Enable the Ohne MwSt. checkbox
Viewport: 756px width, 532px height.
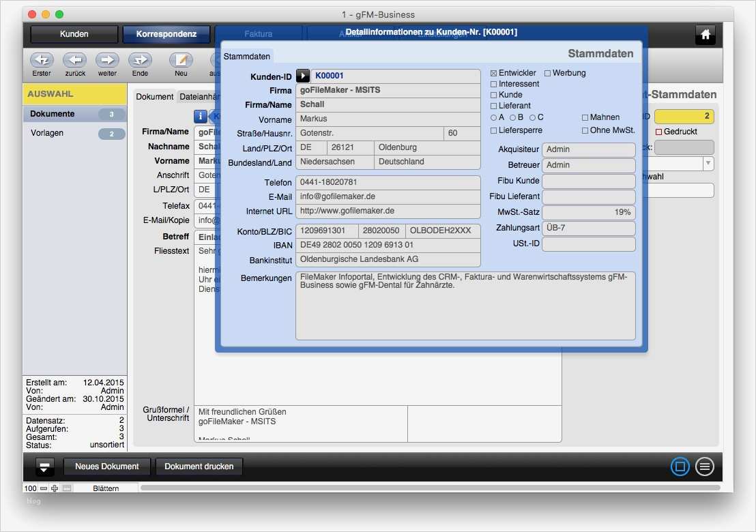[x=585, y=130]
